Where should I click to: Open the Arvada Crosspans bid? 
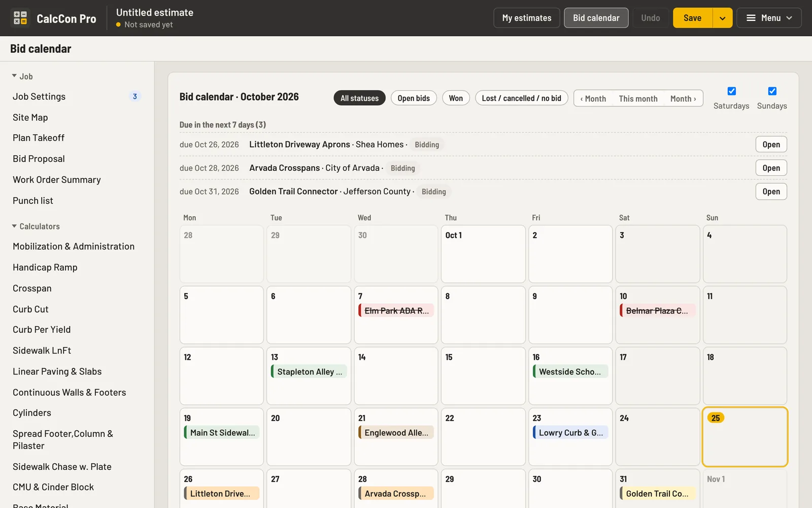[771, 168]
